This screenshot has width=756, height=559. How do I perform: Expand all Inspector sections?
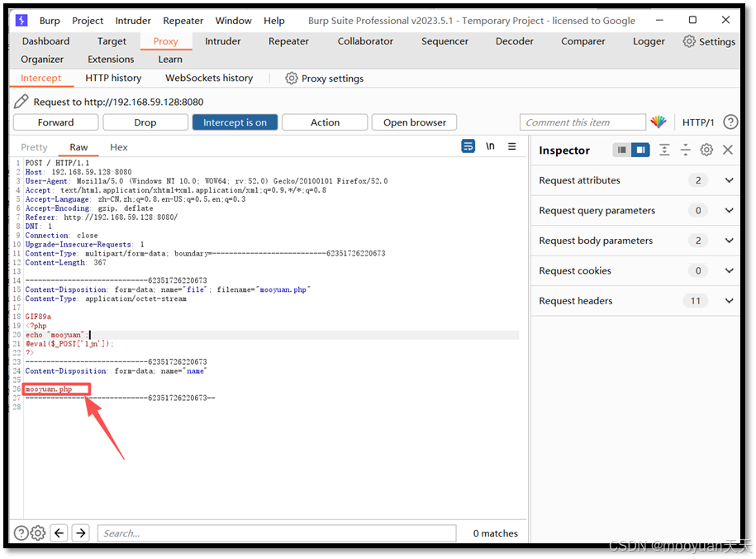coord(664,150)
